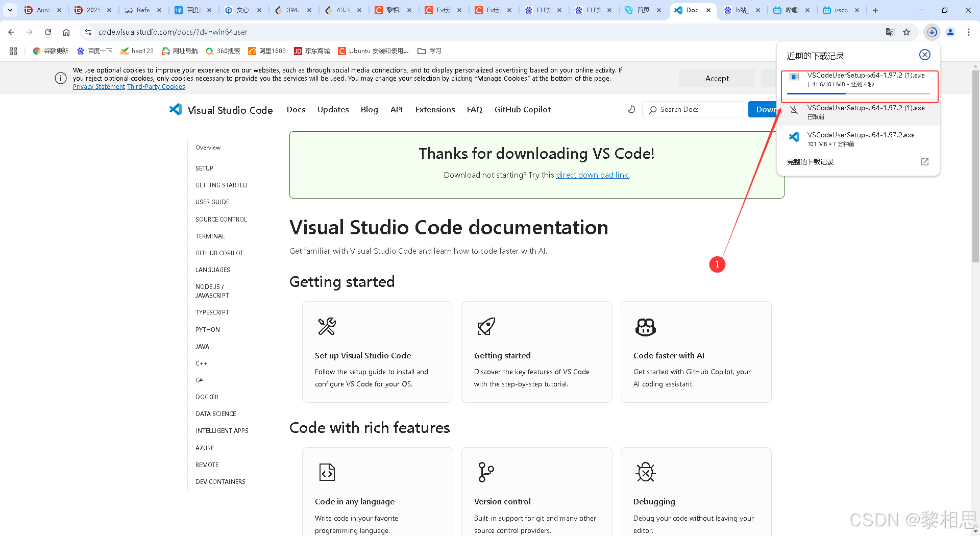The height and width of the screenshot is (536, 980).
Task: Expand the SETUP docs section
Action: [x=204, y=168]
